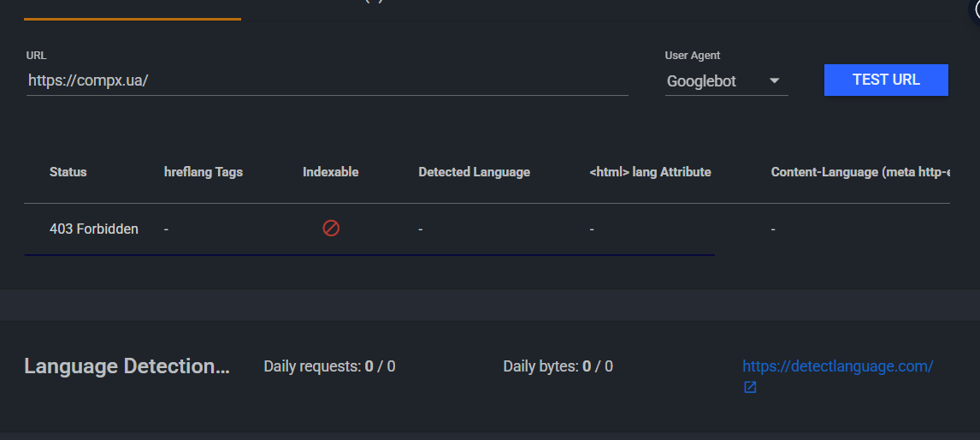Click the dash under <html> lang Attribute
980x440 pixels.
coord(592,229)
